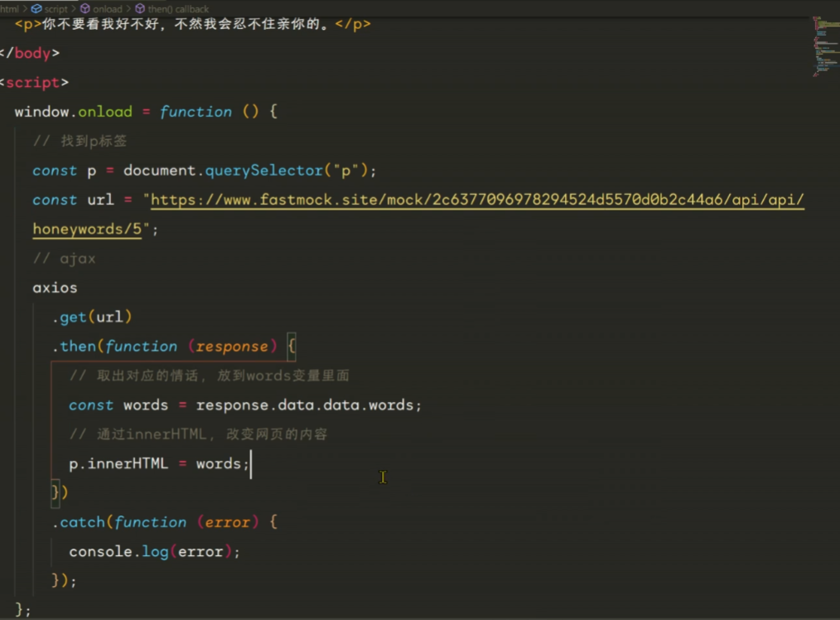
Task: Click the script breadcrumb cube icon
Action: [36, 9]
